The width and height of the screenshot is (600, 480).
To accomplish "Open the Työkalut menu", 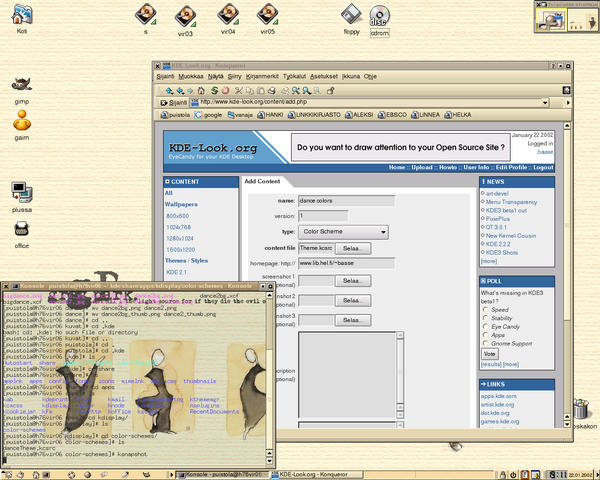I will point(294,77).
